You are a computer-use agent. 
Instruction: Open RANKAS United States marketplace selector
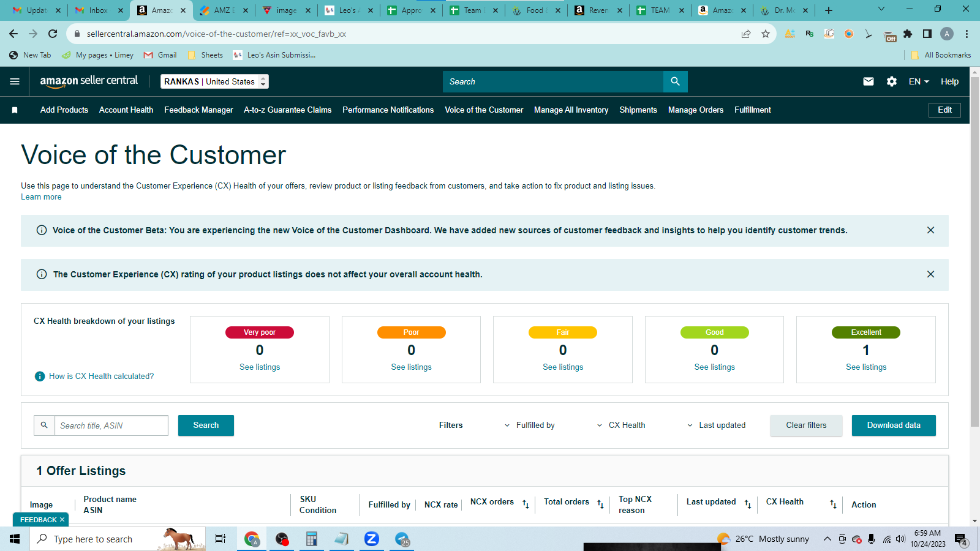(x=214, y=81)
